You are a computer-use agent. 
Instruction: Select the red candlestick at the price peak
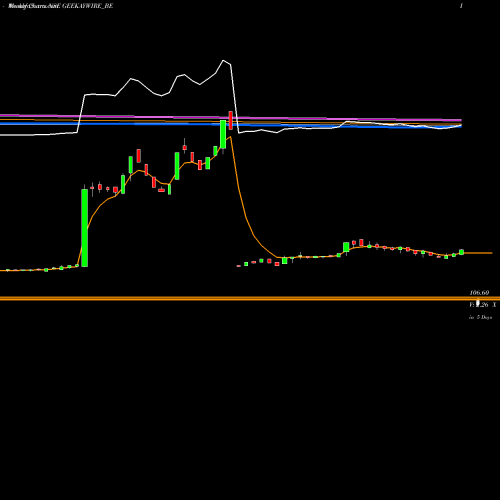(x=230, y=120)
